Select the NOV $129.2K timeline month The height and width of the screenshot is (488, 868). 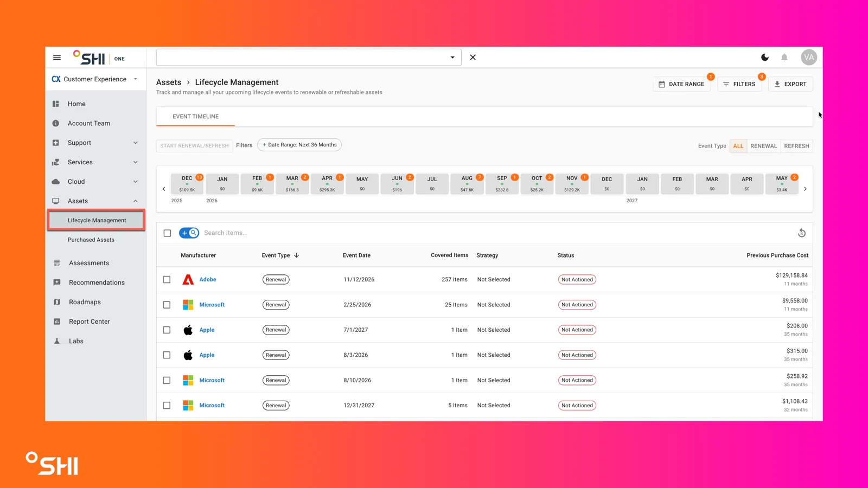click(x=572, y=184)
